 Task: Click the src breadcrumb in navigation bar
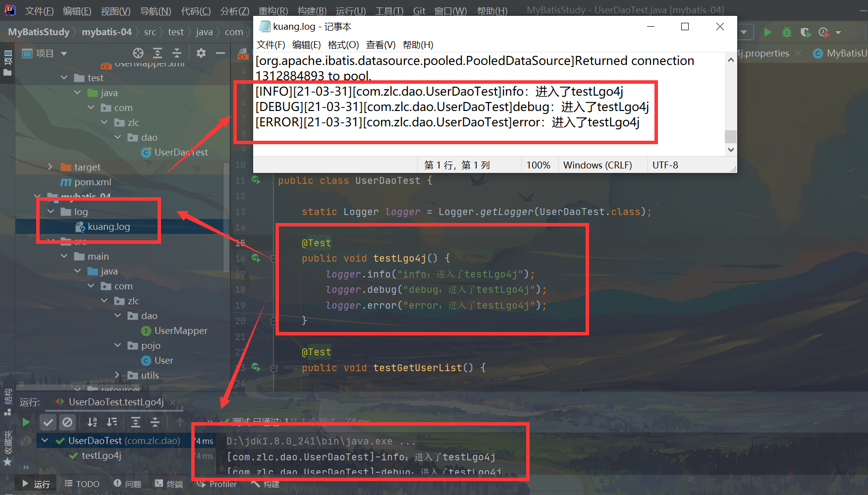pos(150,32)
